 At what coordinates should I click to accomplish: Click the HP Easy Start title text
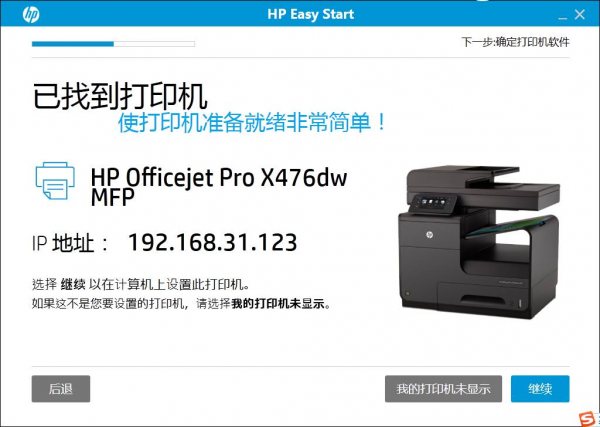[x=311, y=15]
